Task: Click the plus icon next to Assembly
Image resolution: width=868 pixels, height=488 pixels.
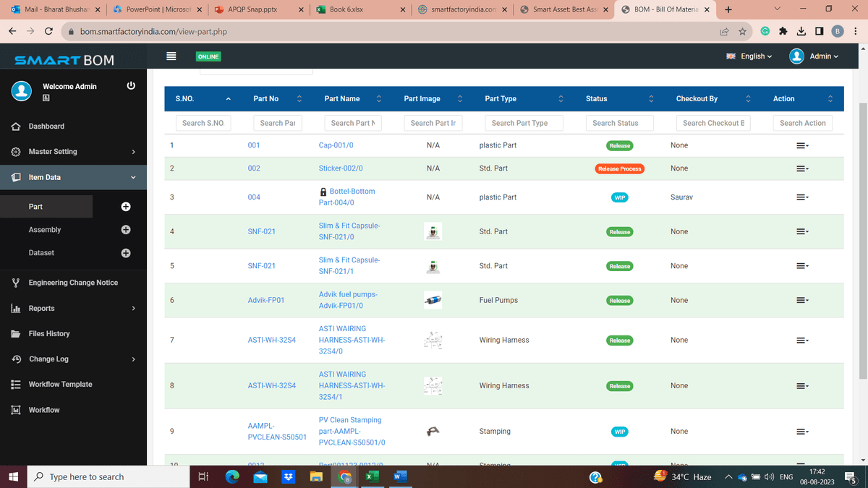Action: pyautogui.click(x=125, y=230)
